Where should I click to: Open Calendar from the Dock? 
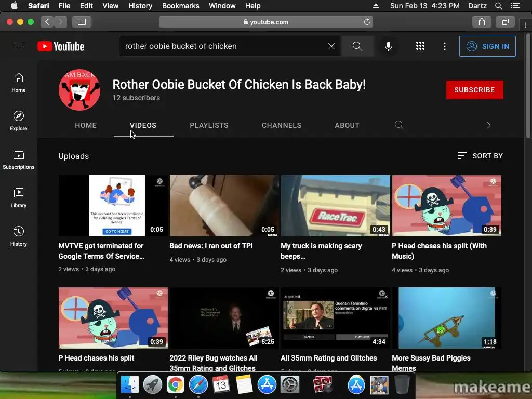(221, 385)
